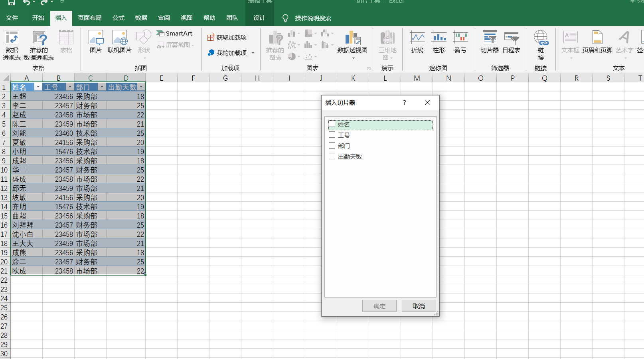Click the 确定 button in slicer dialog

(379, 306)
